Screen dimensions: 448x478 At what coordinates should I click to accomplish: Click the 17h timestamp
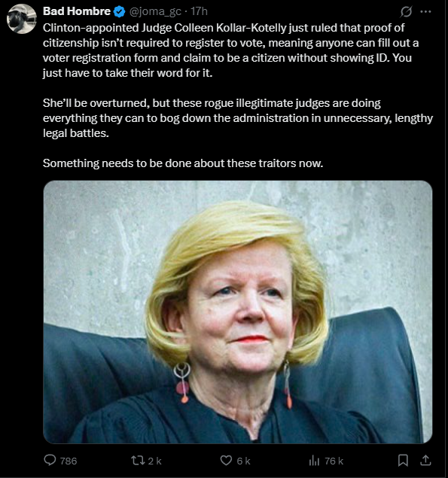pos(199,11)
